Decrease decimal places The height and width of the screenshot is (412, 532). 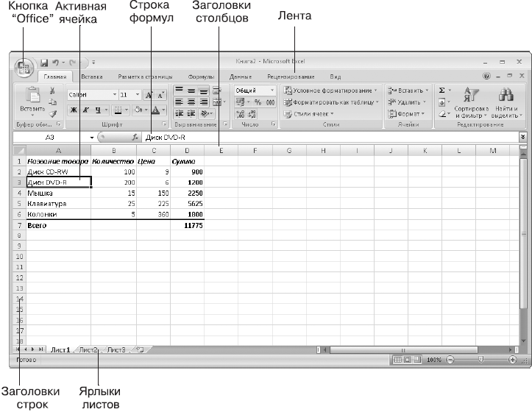pyautogui.click(x=252, y=114)
